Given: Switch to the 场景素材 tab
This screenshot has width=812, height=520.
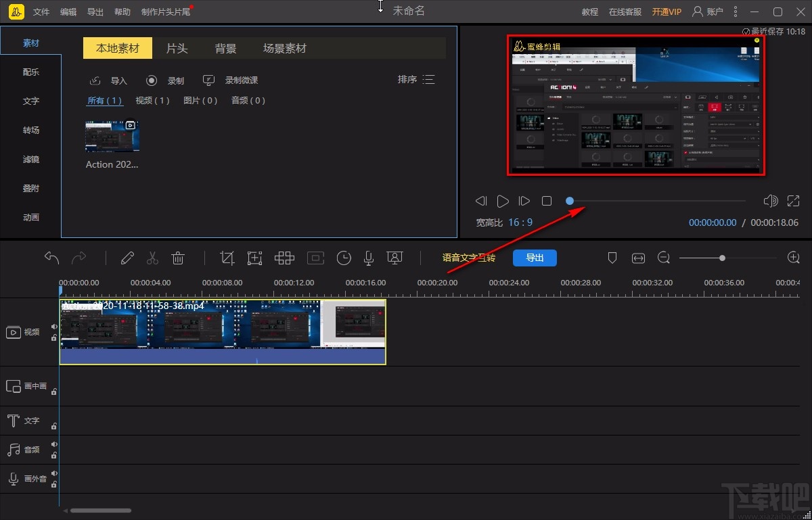Looking at the screenshot, I should [285, 49].
